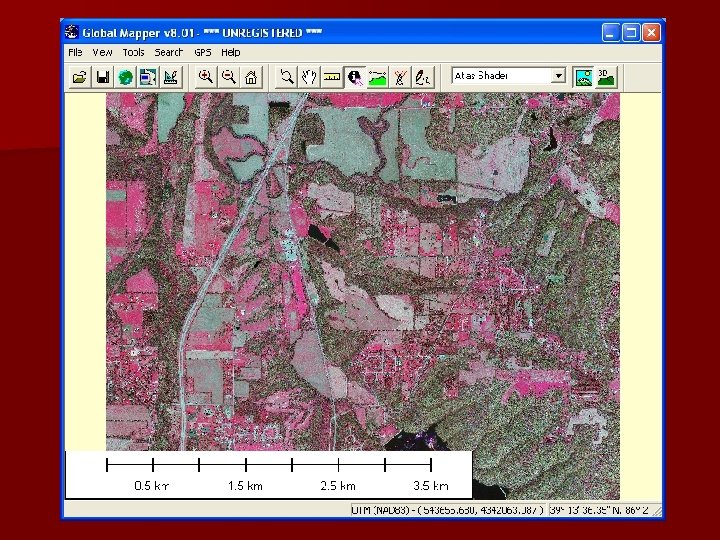
Task: Click the Save floppy disk icon
Action: coord(102,76)
